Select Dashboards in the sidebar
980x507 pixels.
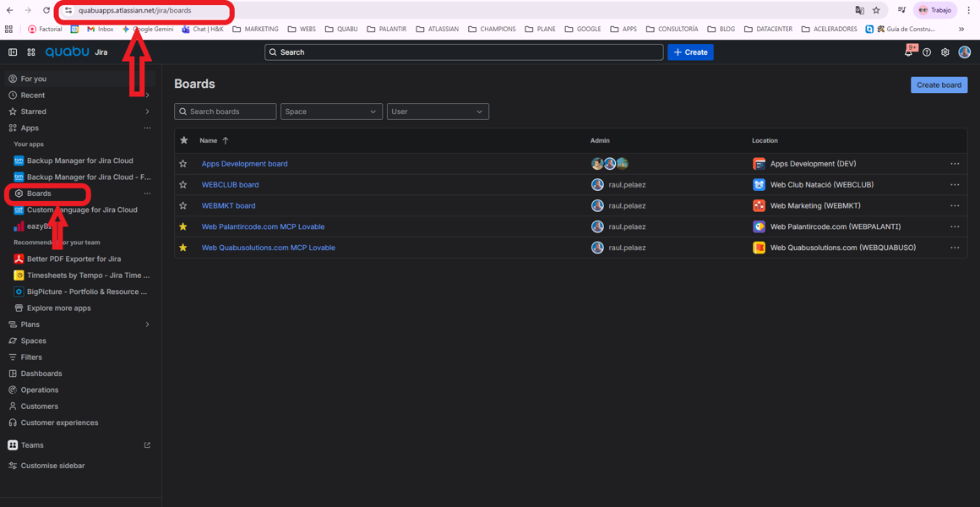pyautogui.click(x=41, y=373)
